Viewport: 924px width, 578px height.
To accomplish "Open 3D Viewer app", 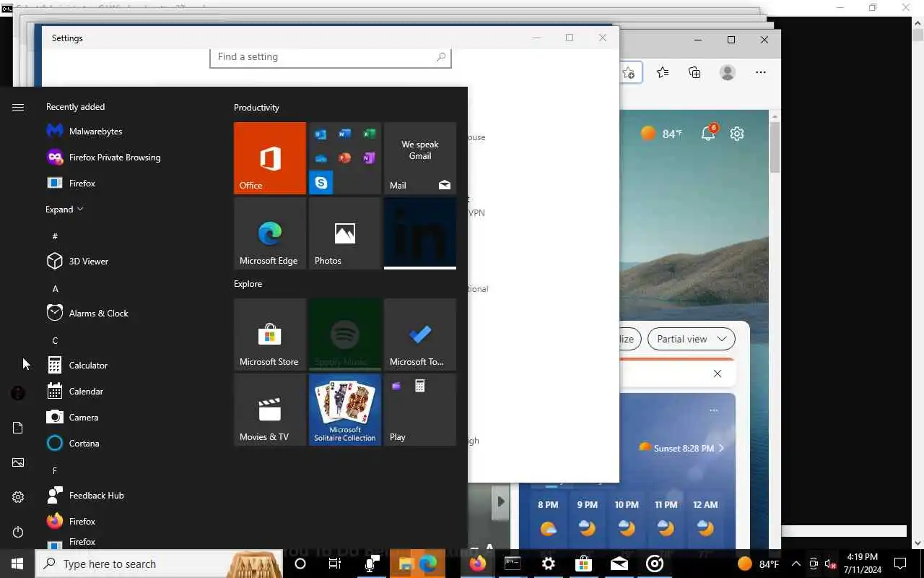I will click(x=123, y=261).
